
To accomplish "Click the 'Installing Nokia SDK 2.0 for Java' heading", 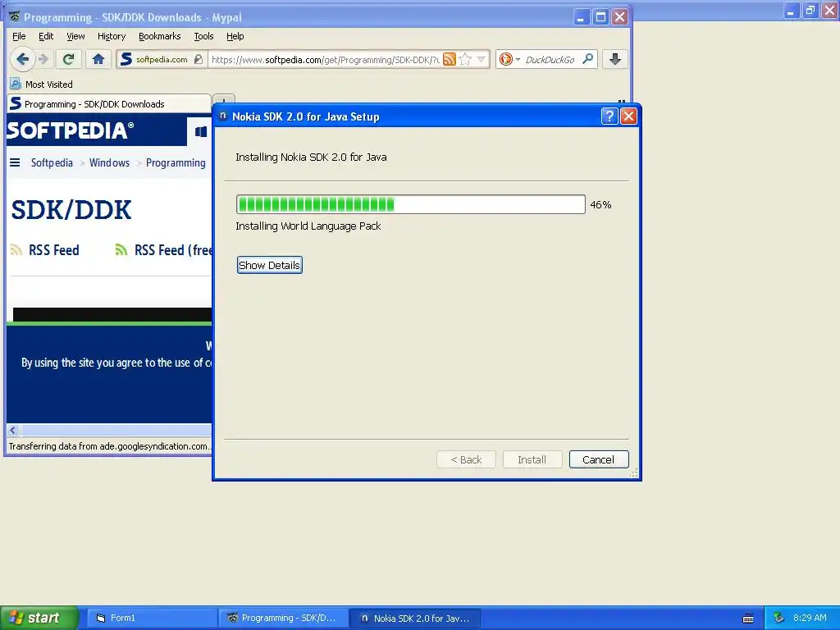I will point(311,157).
